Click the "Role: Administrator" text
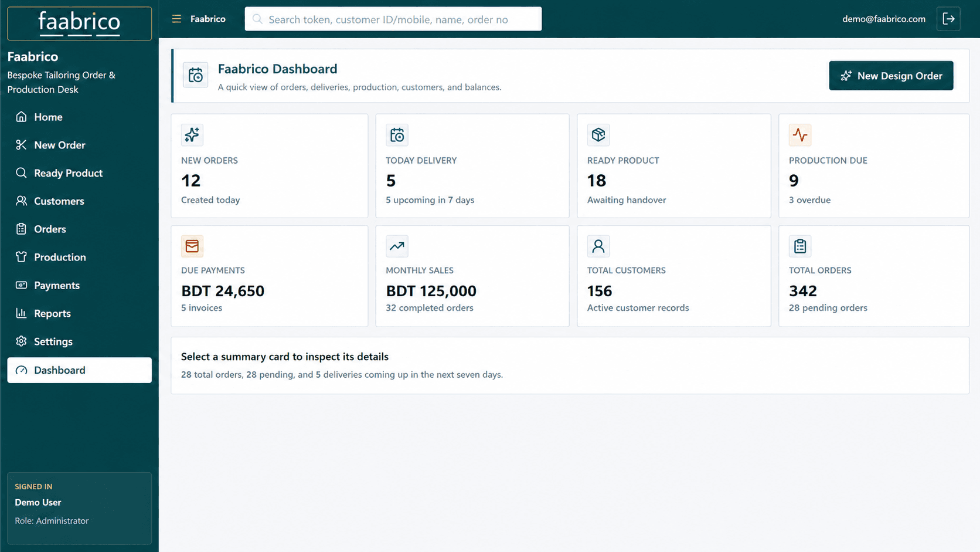Screen dimensions: 980x552 pyautogui.click(x=52, y=521)
